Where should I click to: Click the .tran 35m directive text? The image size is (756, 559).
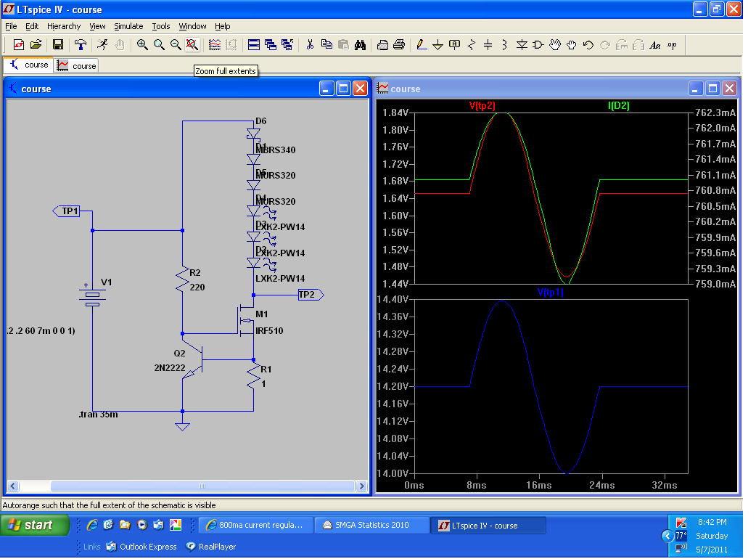click(x=99, y=415)
